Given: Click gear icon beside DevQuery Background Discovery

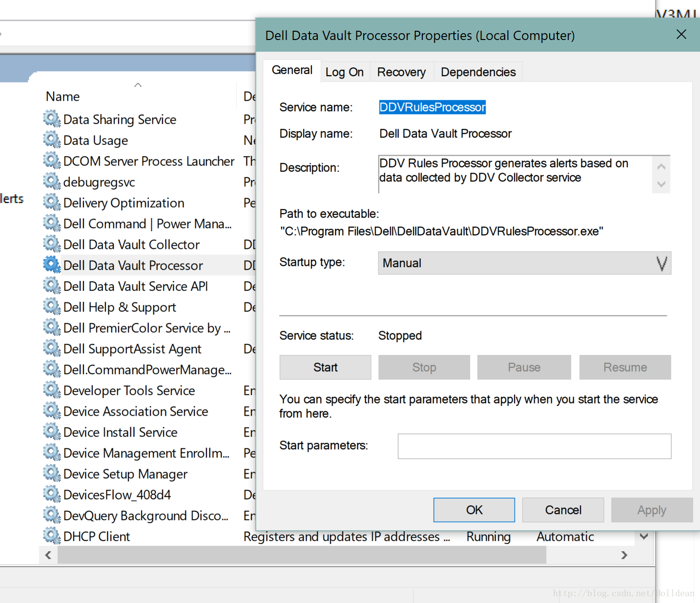Looking at the screenshot, I should click(52, 515).
